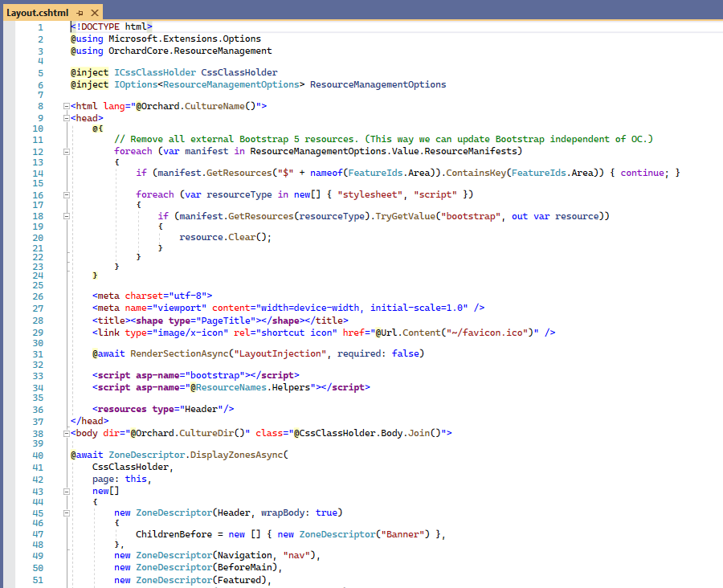The width and height of the screenshot is (723, 588).
Task: Click the this keyword on line 42
Action: coord(136,479)
